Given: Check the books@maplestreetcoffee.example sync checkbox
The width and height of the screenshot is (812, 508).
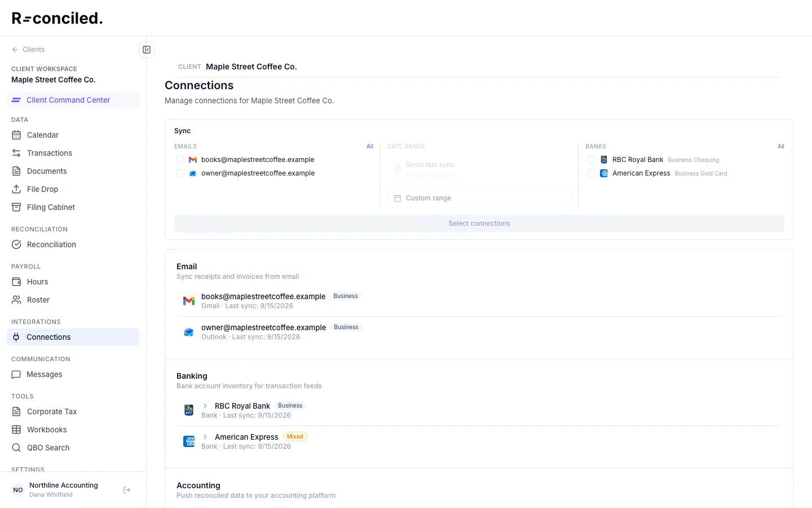Looking at the screenshot, I should coord(180,160).
